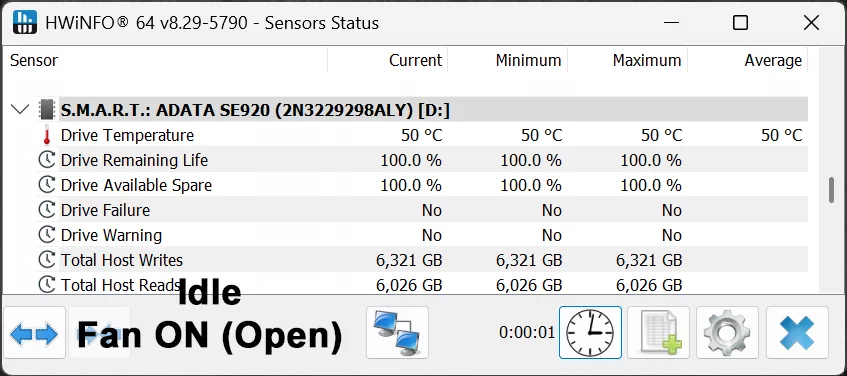
Task: Click the vertical scrollbar thumb
Action: click(x=831, y=190)
